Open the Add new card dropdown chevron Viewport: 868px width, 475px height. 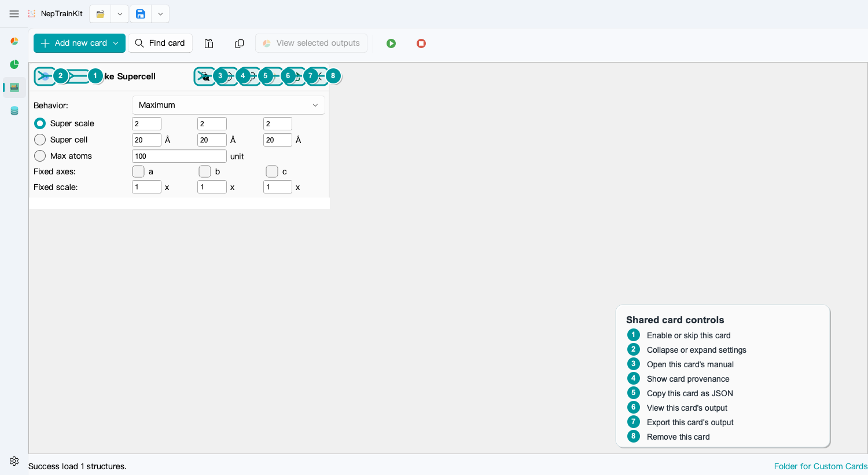[116, 43]
